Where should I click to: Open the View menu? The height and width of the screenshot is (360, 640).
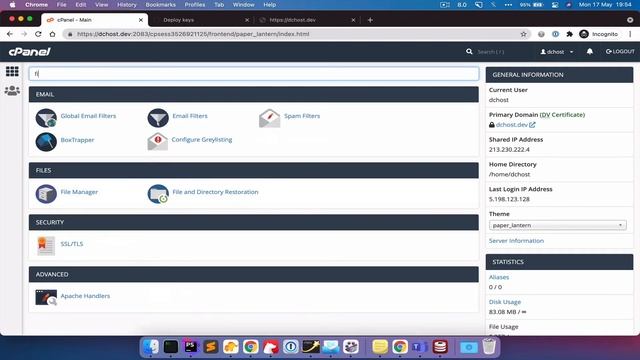pyautogui.click(x=101, y=5)
